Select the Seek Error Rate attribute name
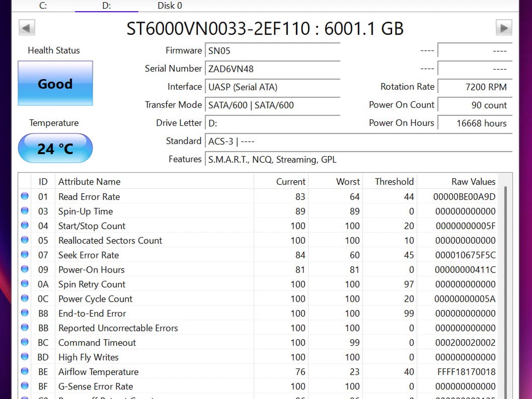 [x=89, y=255]
